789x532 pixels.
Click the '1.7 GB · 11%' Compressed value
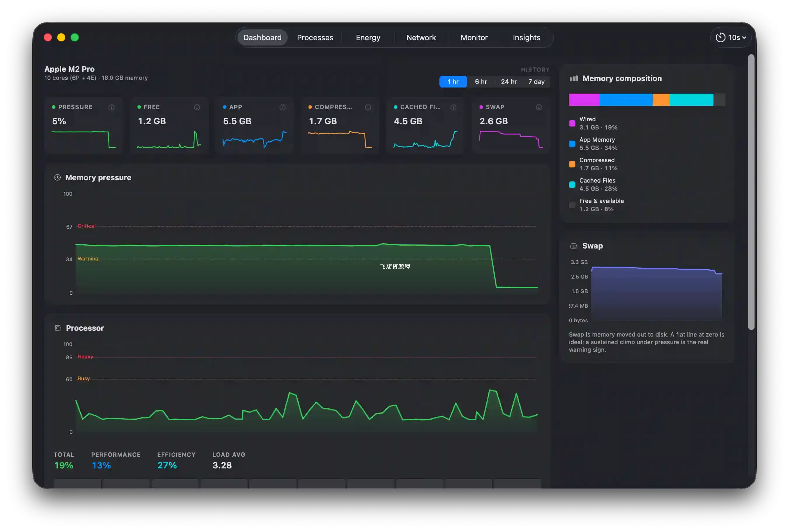click(598, 168)
